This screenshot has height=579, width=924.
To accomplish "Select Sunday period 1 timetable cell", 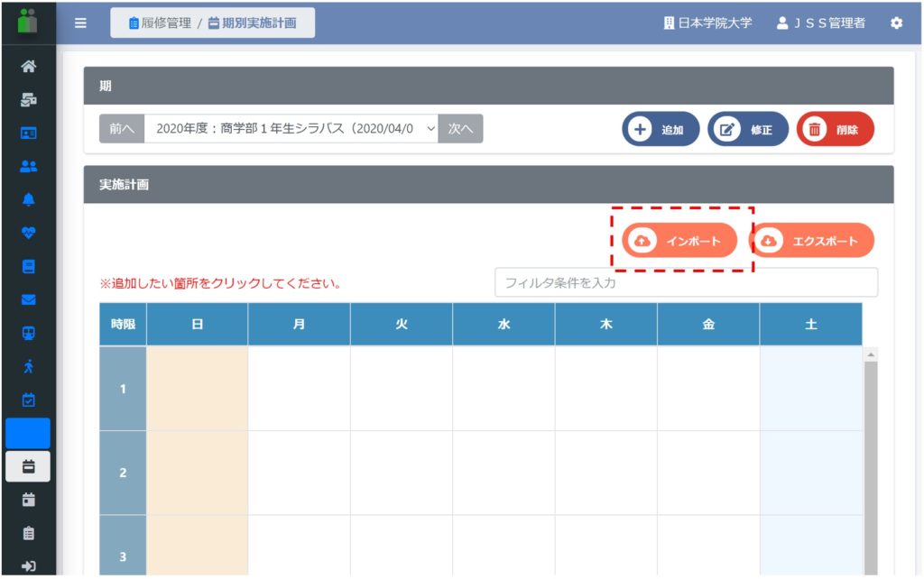I will pos(198,389).
